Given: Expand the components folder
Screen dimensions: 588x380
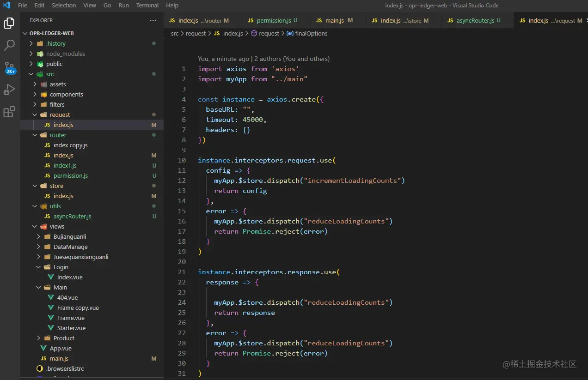Looking at the screenshot, I should (x=35, y=94).
